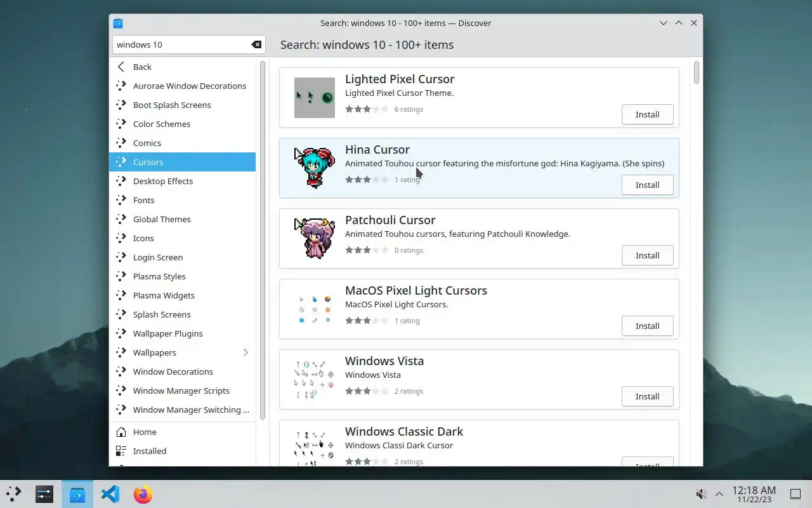
Task: Click the results list scrollbar
Action: coord(697,72)
